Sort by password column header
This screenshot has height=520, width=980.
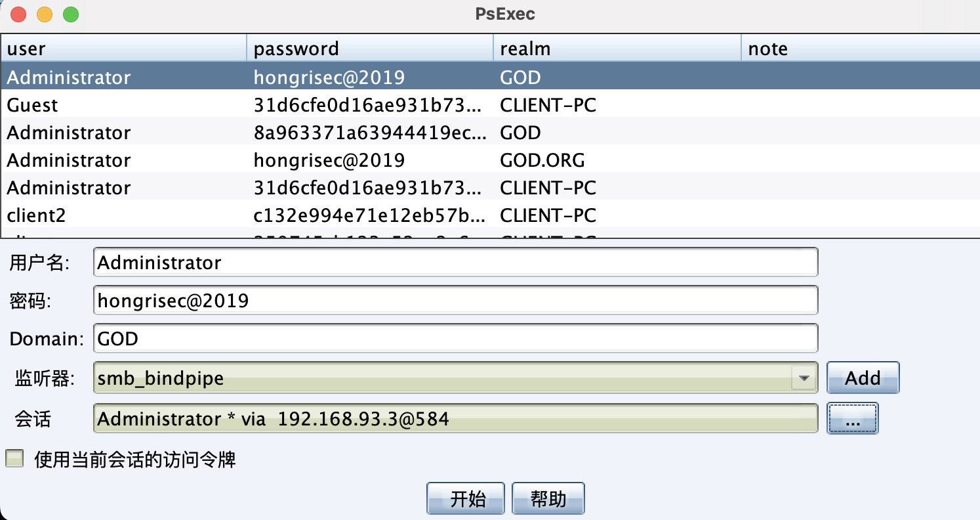click(369, 49)
